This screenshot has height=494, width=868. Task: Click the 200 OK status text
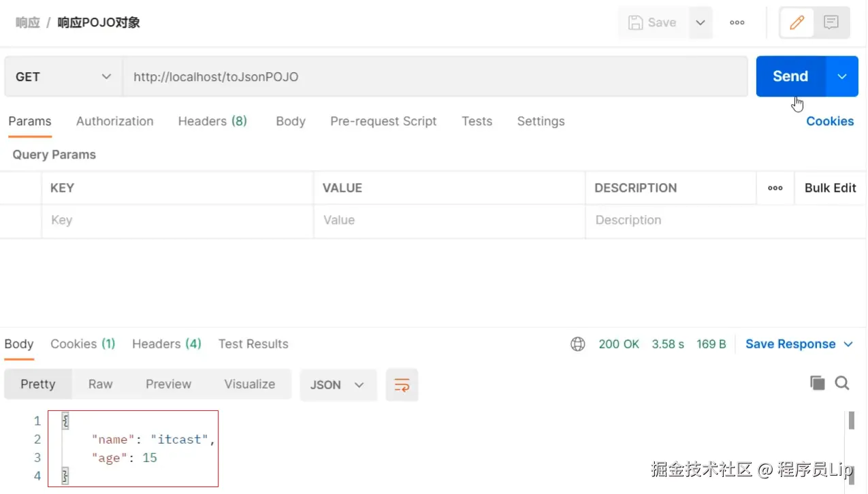tap(619, 344)
